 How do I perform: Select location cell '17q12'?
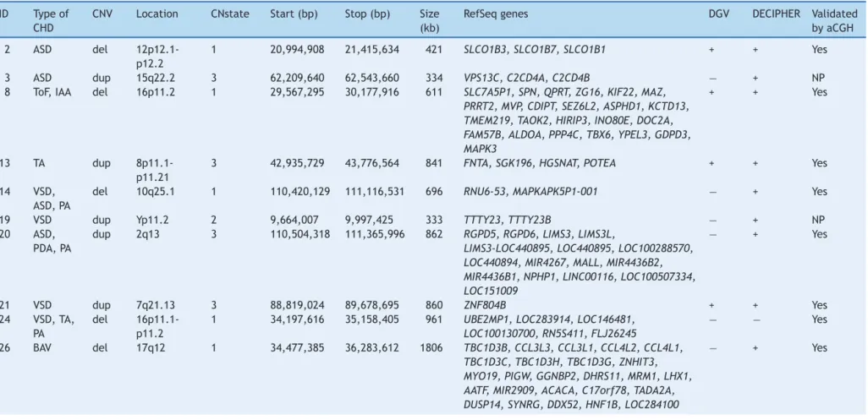pyautogui.click(x=151, y=347)
